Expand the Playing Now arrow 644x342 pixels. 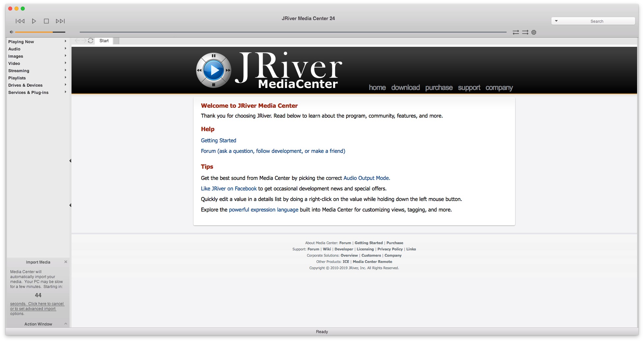click(x=66, y=41)
